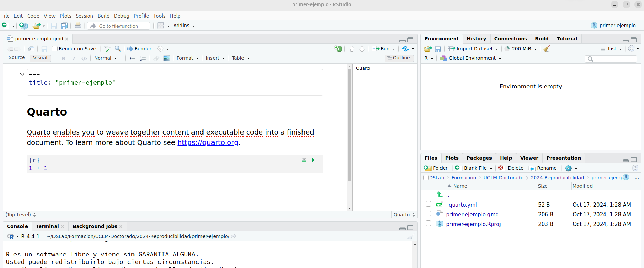Viewport: 644px width, 268px height.
Task: Tick the primer-ejemplo.Rproj file checkbox
Action: (428, 224)
